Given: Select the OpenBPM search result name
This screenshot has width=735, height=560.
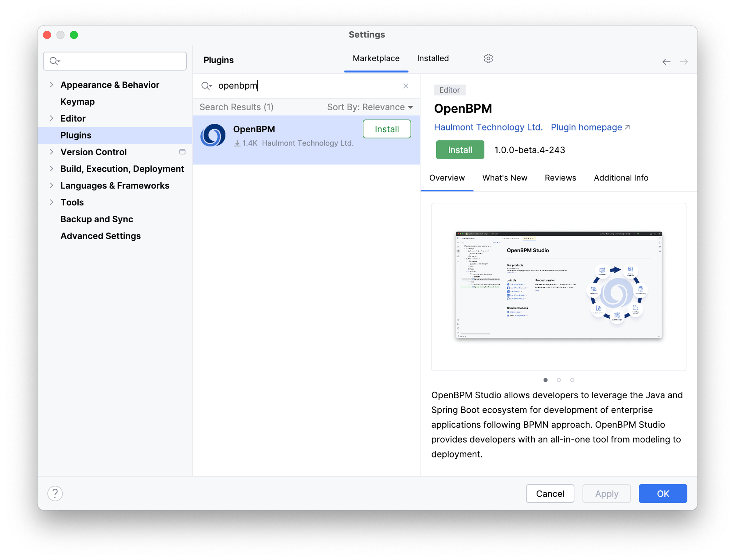Looking at the screenshot, I should point(254,129).
